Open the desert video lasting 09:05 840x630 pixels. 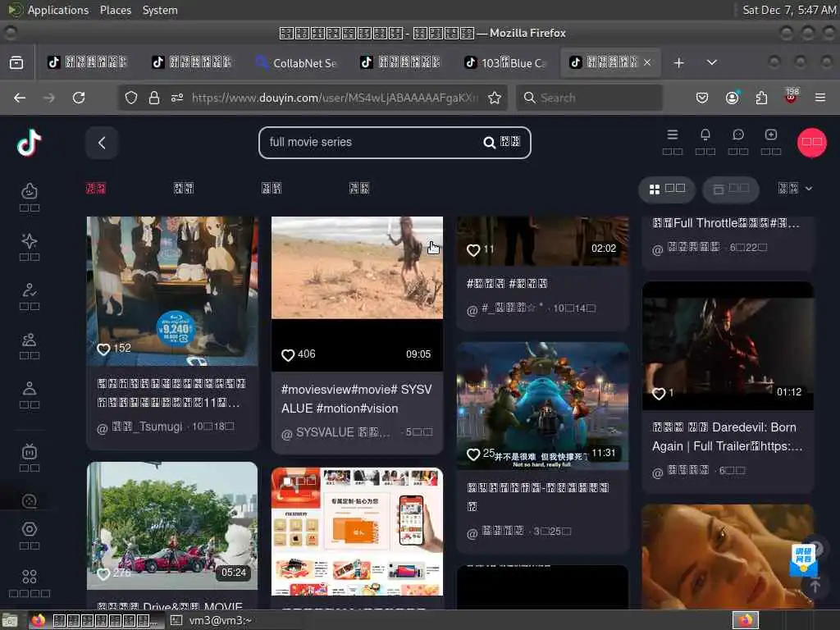tap(357, 294)
